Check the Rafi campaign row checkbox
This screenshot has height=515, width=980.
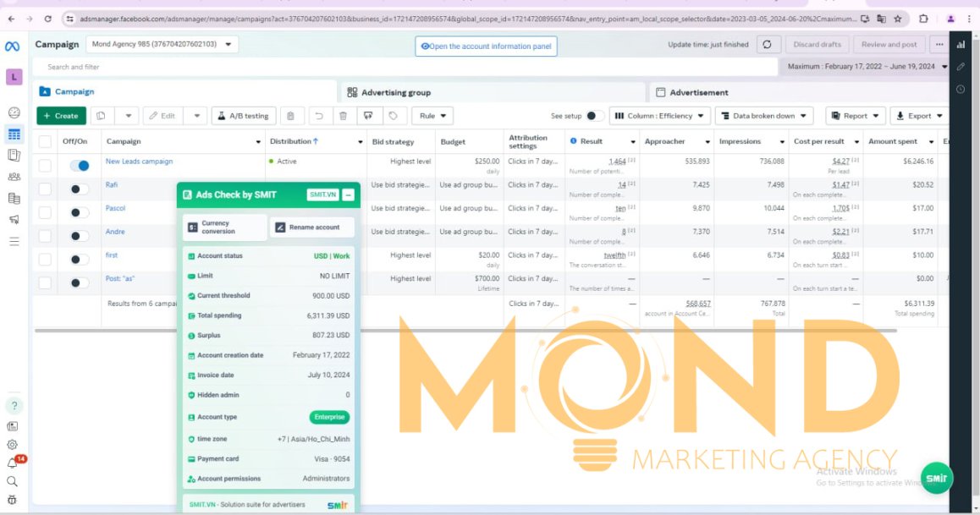pos(45,189)
